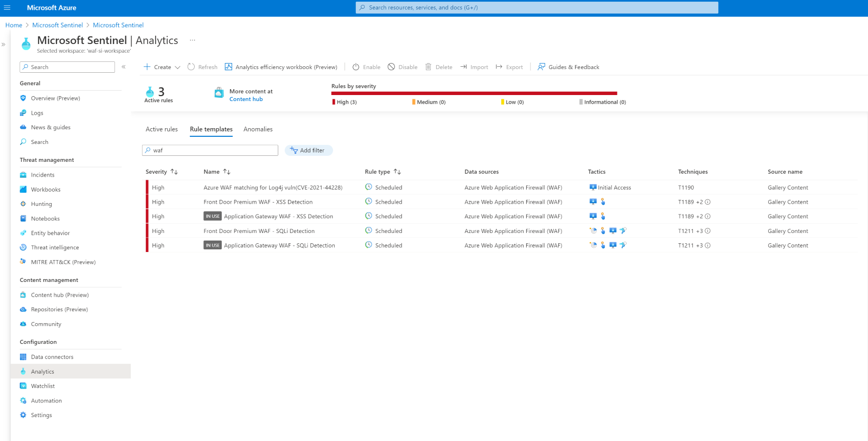Click the Data connectors icon
Viewport: 868px width, 441px height.
tap(23, 357)
